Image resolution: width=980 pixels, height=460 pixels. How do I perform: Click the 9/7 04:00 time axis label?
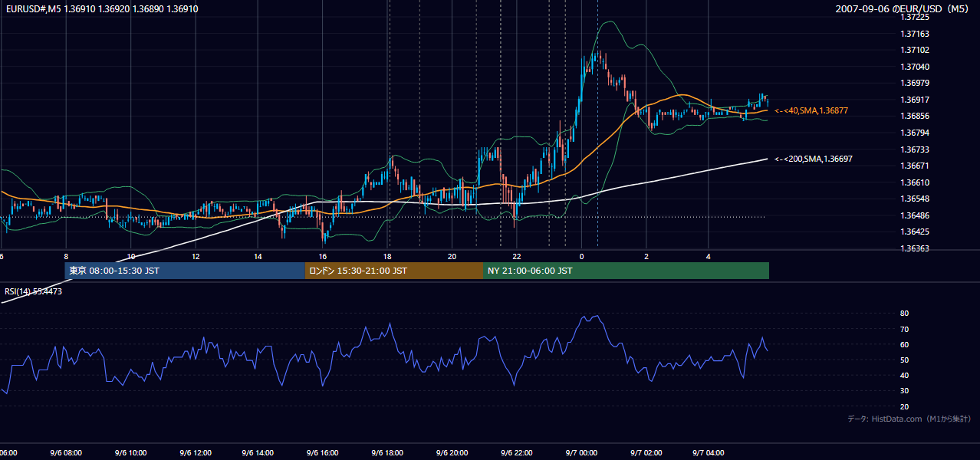tap(709, 453)
